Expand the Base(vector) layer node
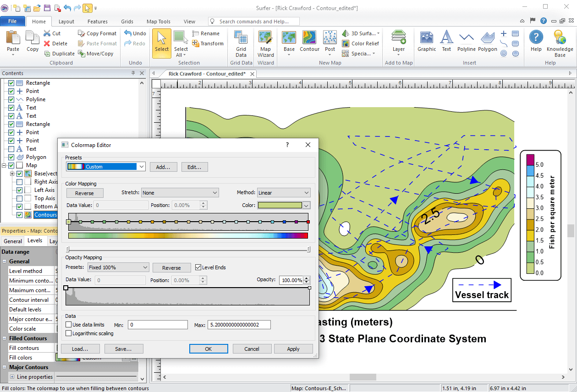Viewport: 577px width, 392px height. (12, 174)
